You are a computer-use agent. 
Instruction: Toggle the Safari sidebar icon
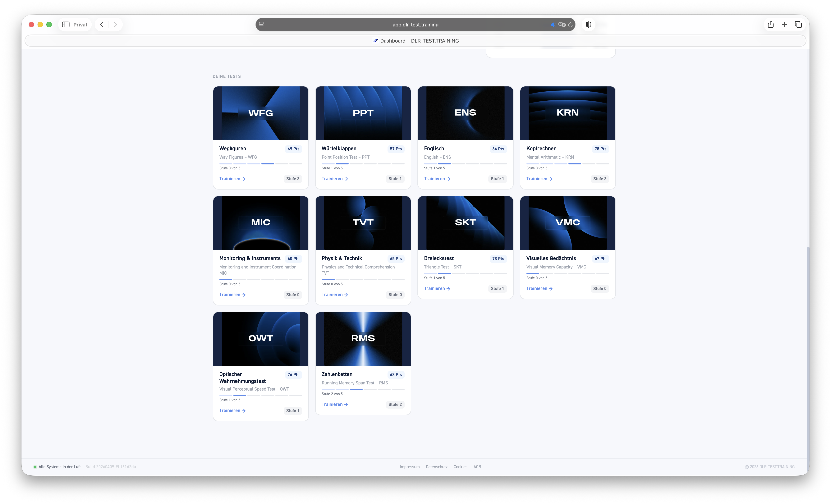click(66, 25)
